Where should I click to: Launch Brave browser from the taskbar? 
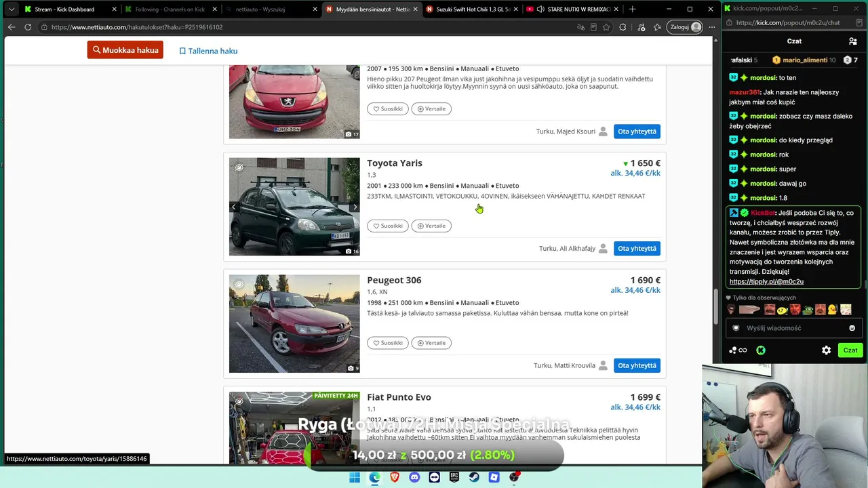[395, 477]
